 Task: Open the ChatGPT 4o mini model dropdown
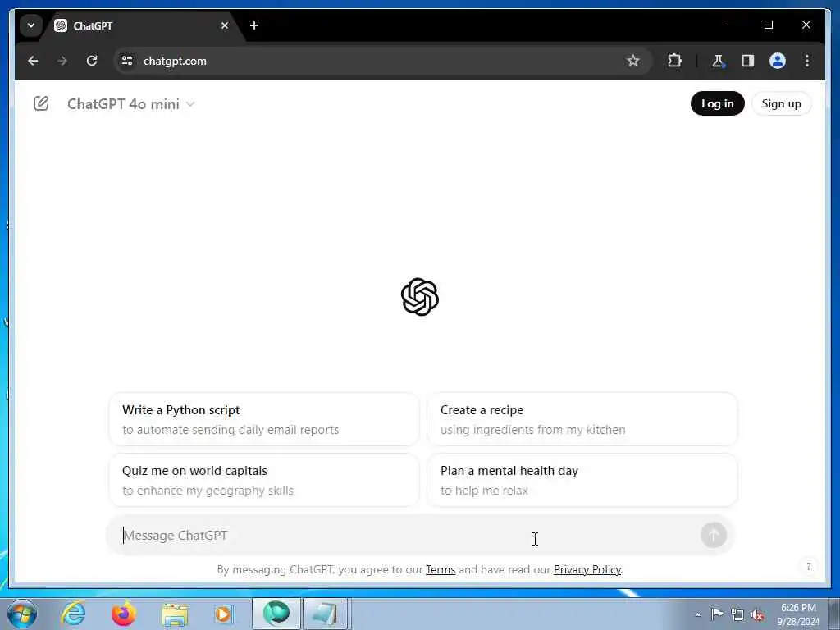130,104
